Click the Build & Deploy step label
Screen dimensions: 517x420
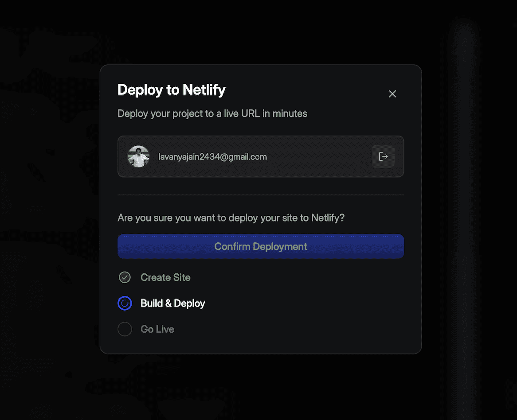[x=173, y=303]
